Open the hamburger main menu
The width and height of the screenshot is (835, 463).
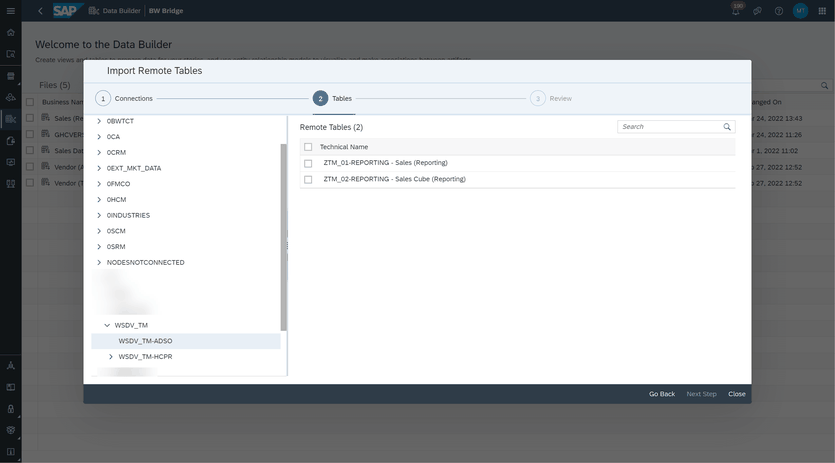click(x=11, y=11)
